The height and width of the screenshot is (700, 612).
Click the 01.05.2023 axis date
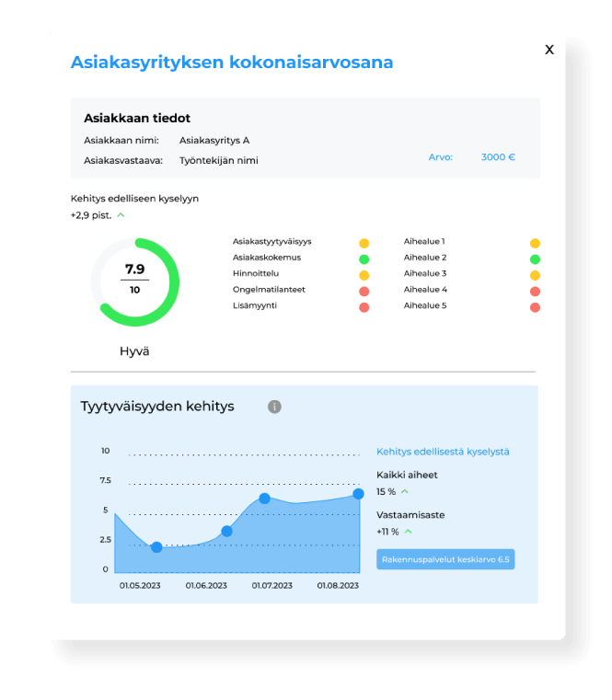point(140,586)
